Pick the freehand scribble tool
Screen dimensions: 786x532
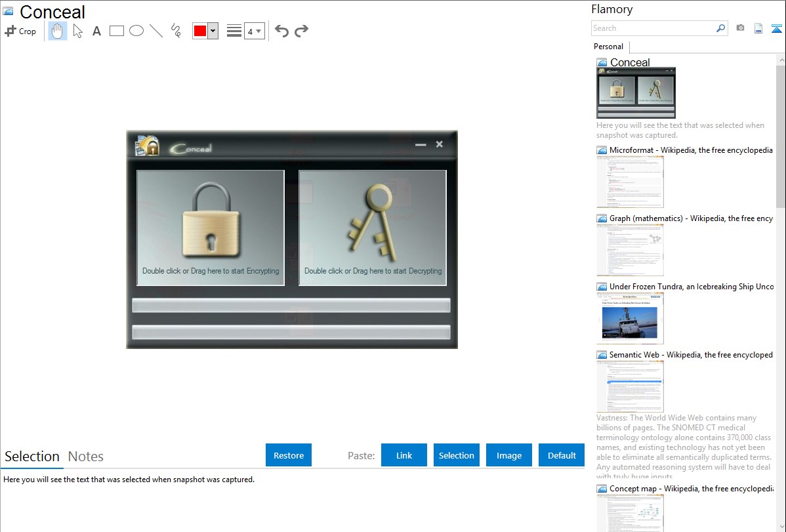[x=176, y=31]
